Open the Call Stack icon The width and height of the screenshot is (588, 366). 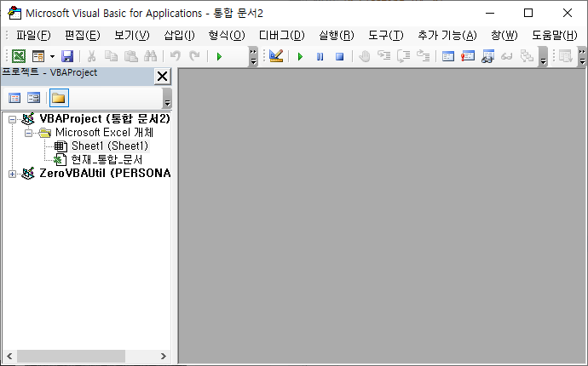point(527,56)
